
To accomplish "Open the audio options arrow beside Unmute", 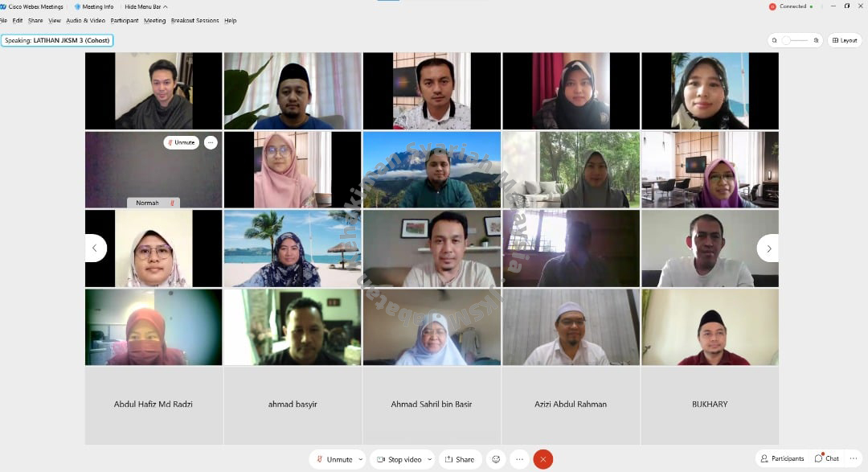I will [361, 459].
